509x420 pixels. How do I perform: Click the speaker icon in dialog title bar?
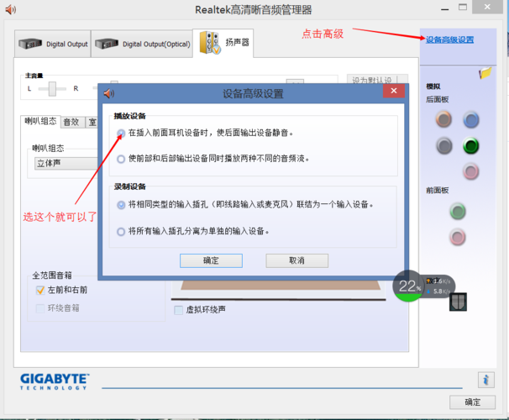[x=108, y=94]
